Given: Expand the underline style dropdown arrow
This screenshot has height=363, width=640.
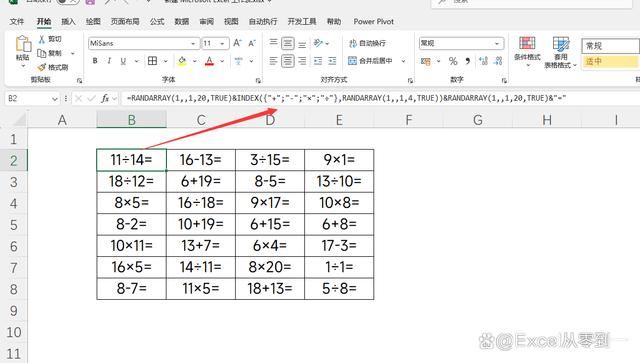Looking at the screenshot, I should coord(136,61).
